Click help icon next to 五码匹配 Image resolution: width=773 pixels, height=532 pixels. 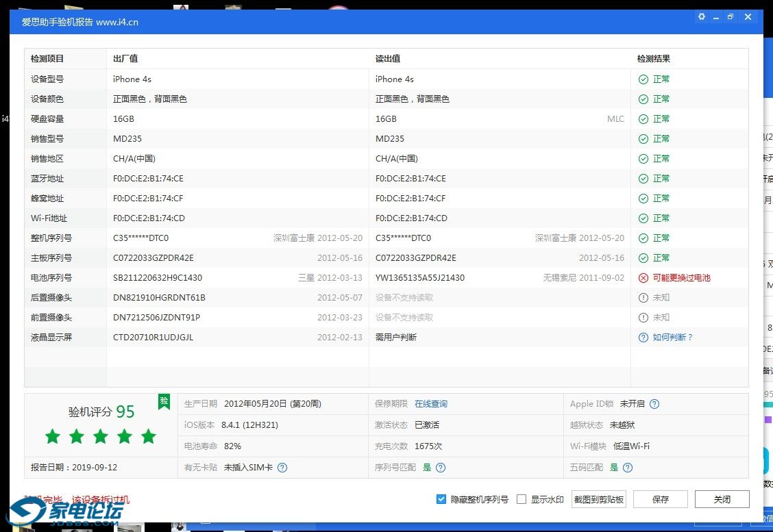click(x=628, y=468)
